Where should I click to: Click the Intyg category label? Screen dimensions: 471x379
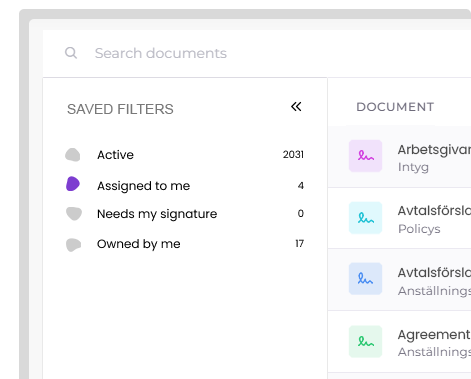(413, 167)
